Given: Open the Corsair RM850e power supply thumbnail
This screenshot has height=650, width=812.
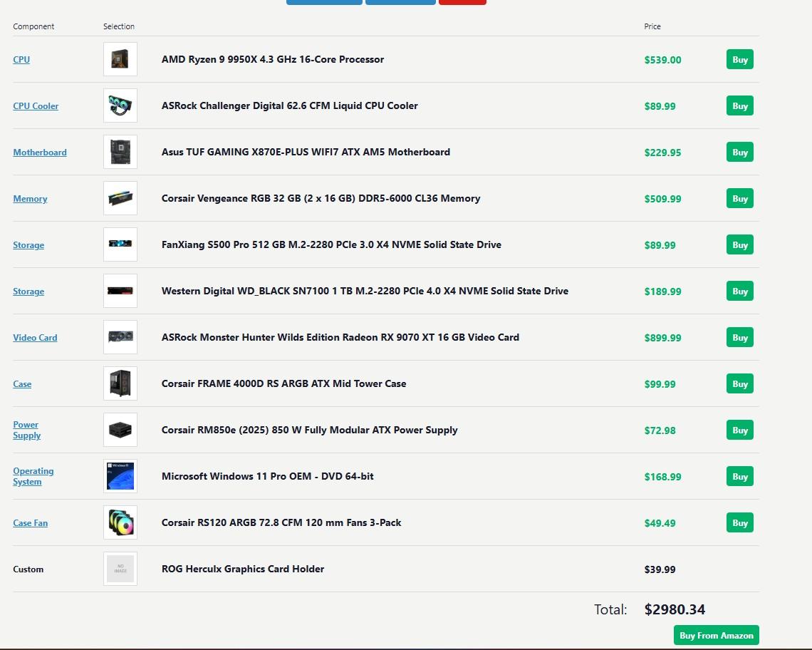Looking at the screenshot, I should (120, 430).
